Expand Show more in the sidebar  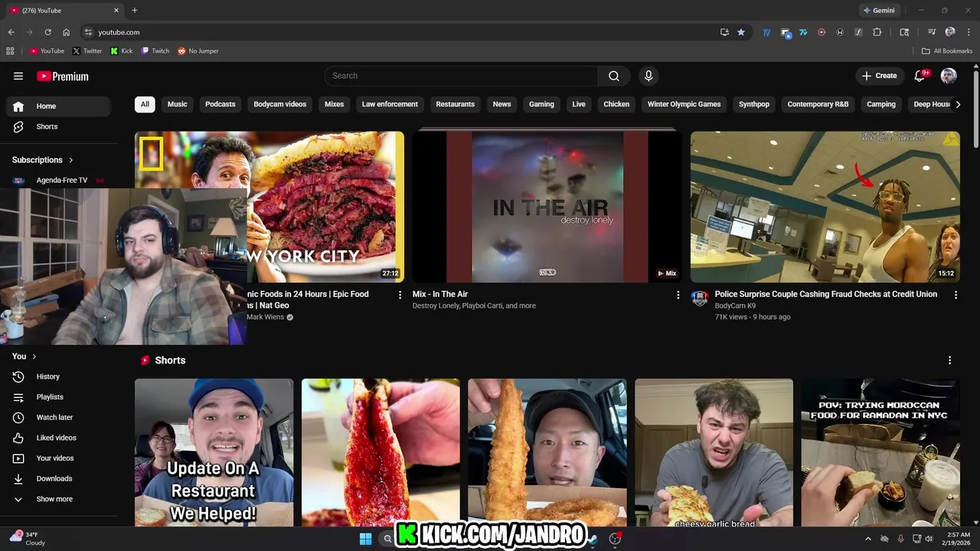[x=58, y=499]
